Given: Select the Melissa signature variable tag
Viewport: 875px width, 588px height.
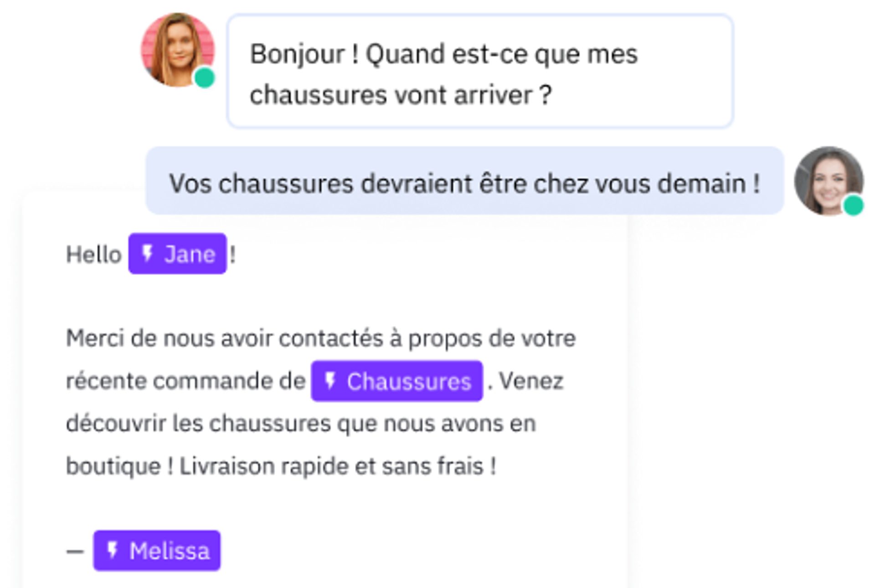Looking at the screenshot, I should point(157,551).
